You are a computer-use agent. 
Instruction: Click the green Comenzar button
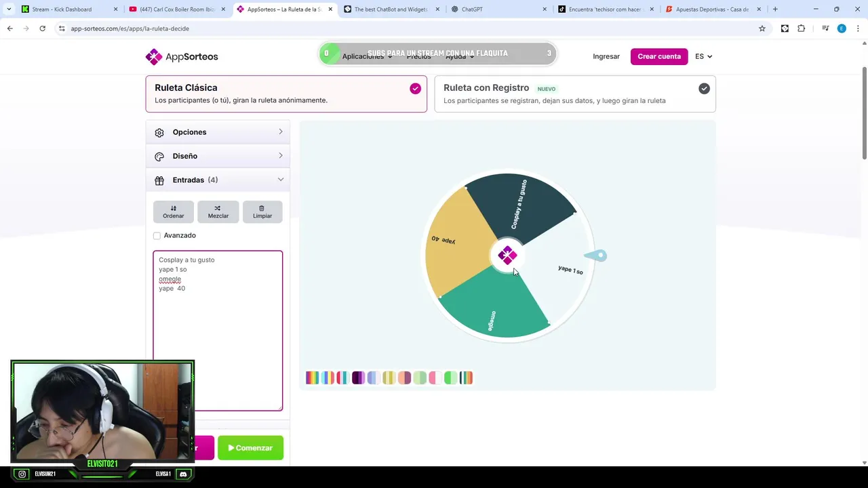[250, 448]
